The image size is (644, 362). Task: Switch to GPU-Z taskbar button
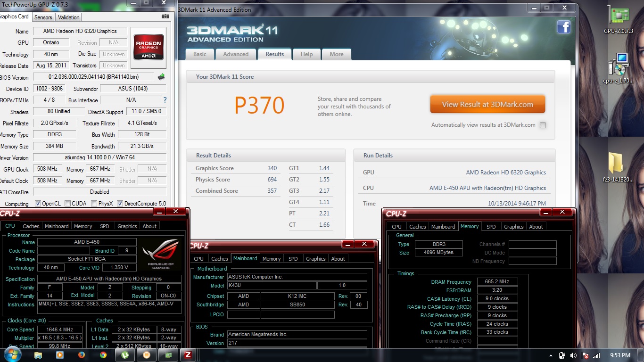coord(168,355)
